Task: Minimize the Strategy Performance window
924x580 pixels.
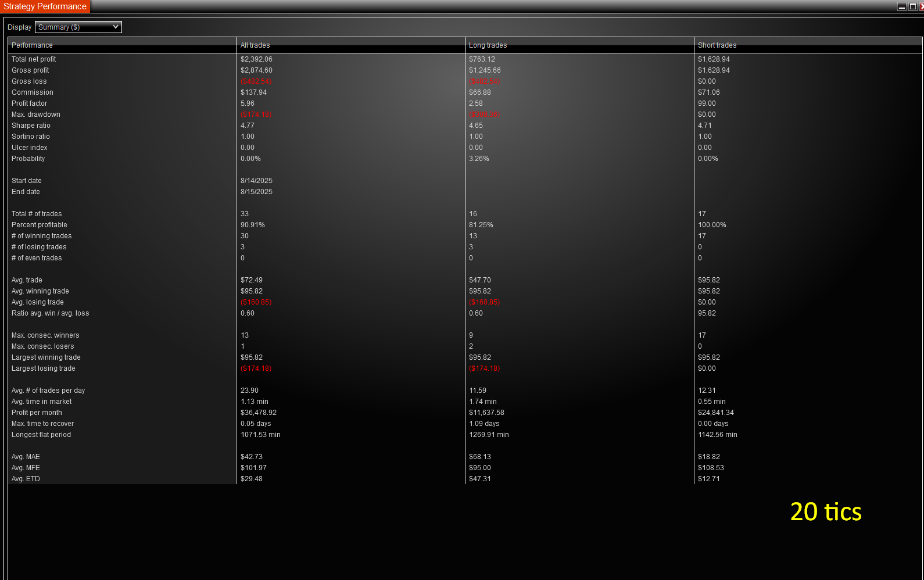Action: [x=901, y=6]
